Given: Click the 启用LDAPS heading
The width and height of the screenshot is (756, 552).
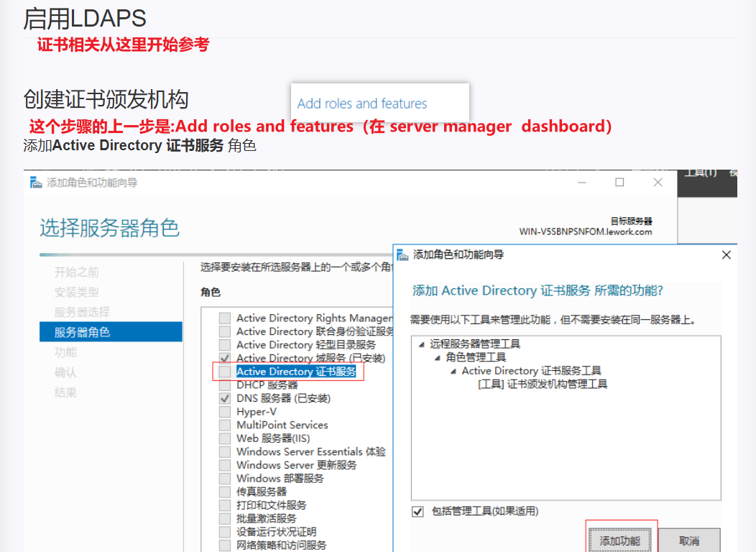Looking at the screenshot, I should 85,19.
